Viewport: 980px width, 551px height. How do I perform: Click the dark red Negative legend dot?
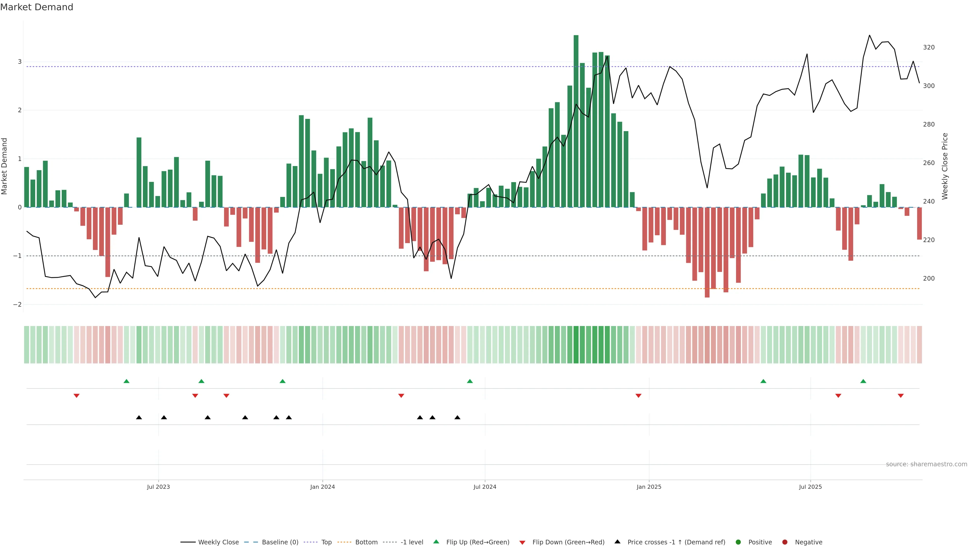pyautogui.click(x=785, y=542)
